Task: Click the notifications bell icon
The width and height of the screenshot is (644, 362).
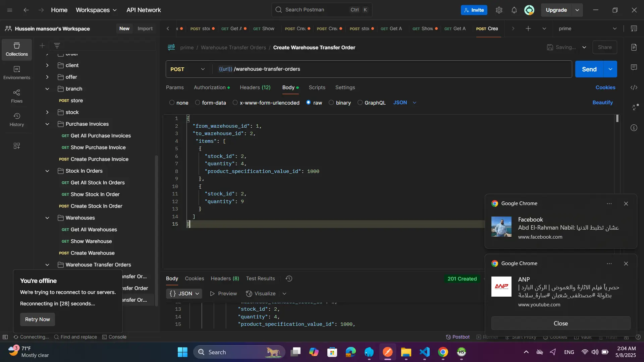Action: click(514, 10)
